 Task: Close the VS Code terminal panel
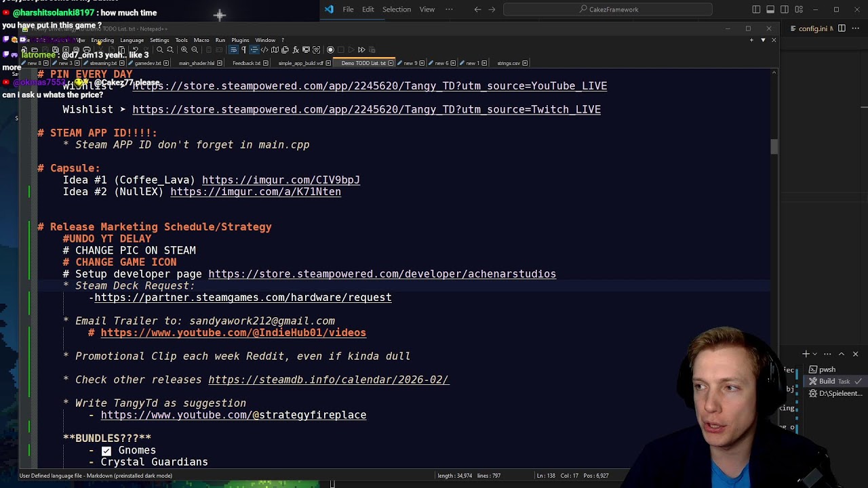point(855,354)
